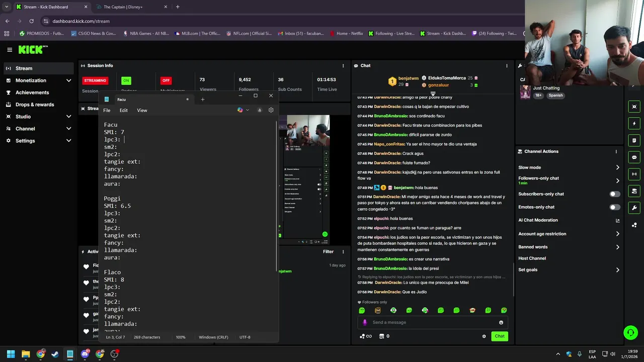Viewport: 644px width, 362px height.
Task: Click the channel actions widget icon
Action: [634, 191]
